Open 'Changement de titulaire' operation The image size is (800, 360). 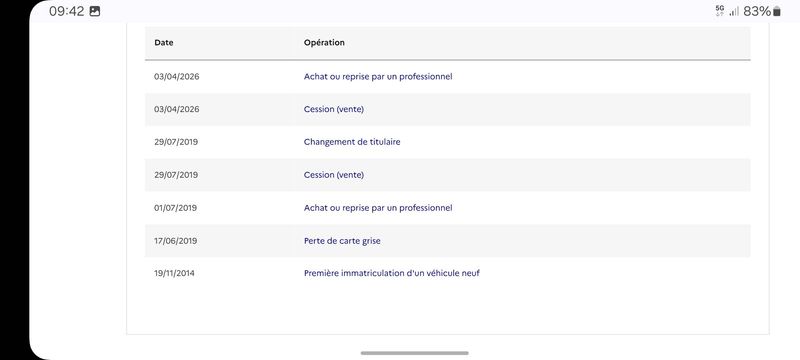pyautogui.click(x=352, y=142)
